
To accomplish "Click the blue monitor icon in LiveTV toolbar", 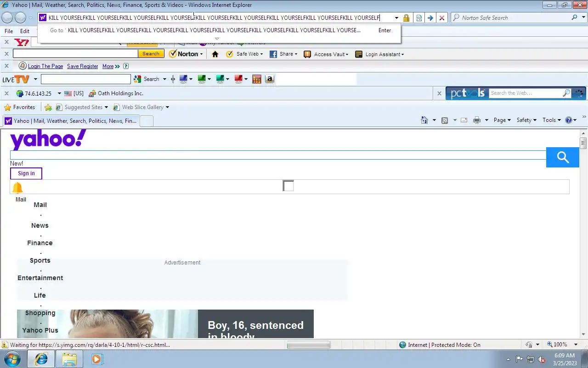I will [183, 79].
